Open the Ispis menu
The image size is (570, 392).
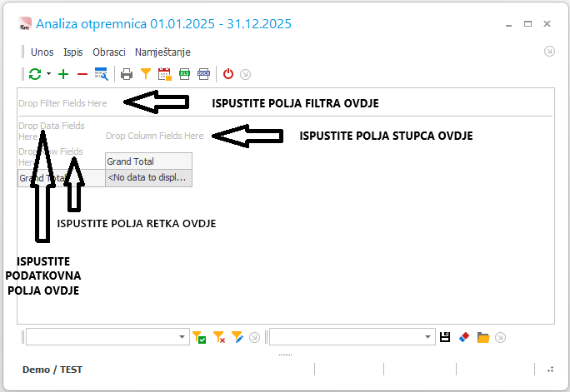pyautogui.click(x=73, y=52)
